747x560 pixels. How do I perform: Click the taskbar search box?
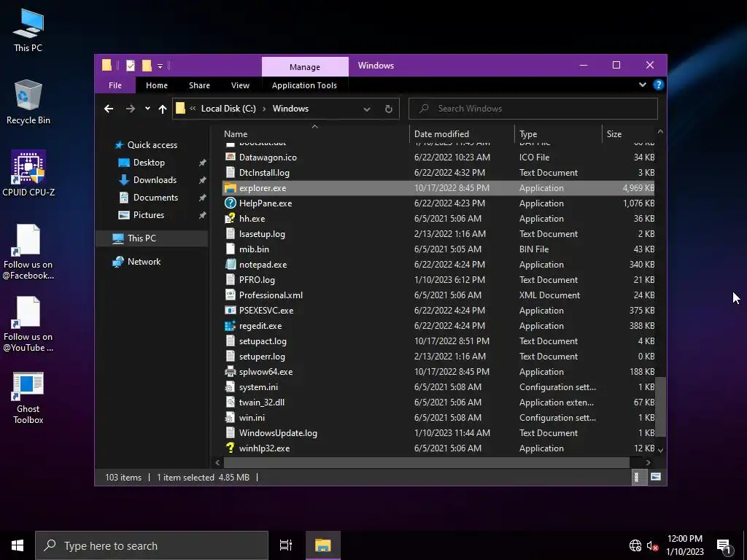coord(152,545)
